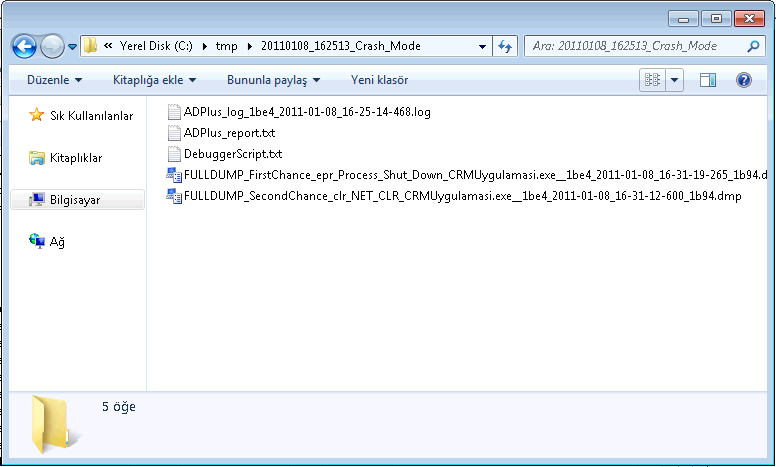Expand arrow after tmp breadcrumb
The height and width of the screenshot is (467, 776).
tap(249, 46)
